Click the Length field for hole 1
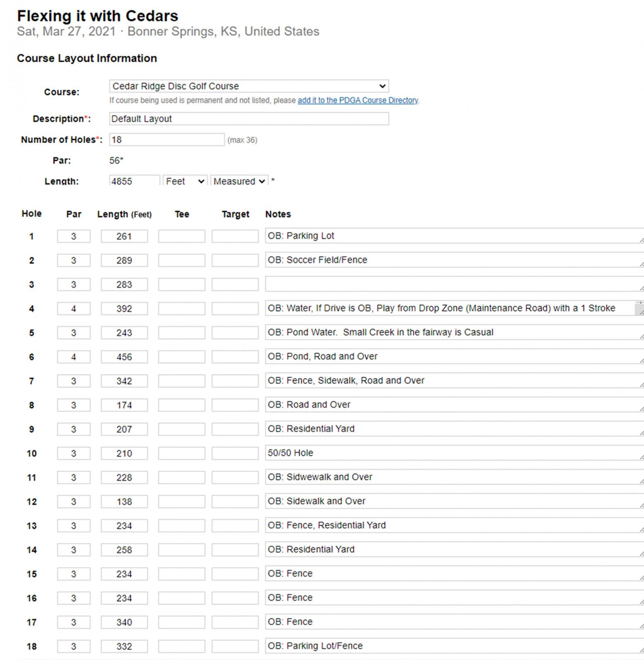 124,236
